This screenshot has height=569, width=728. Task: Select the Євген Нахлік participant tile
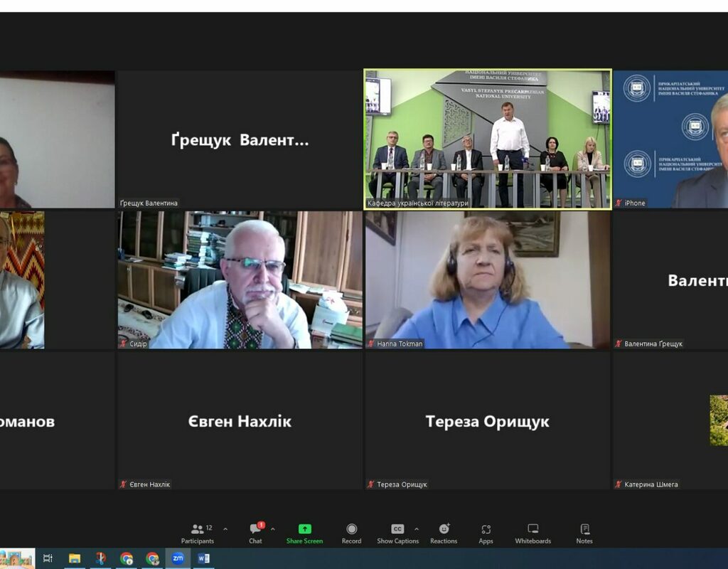coord(240,421)
